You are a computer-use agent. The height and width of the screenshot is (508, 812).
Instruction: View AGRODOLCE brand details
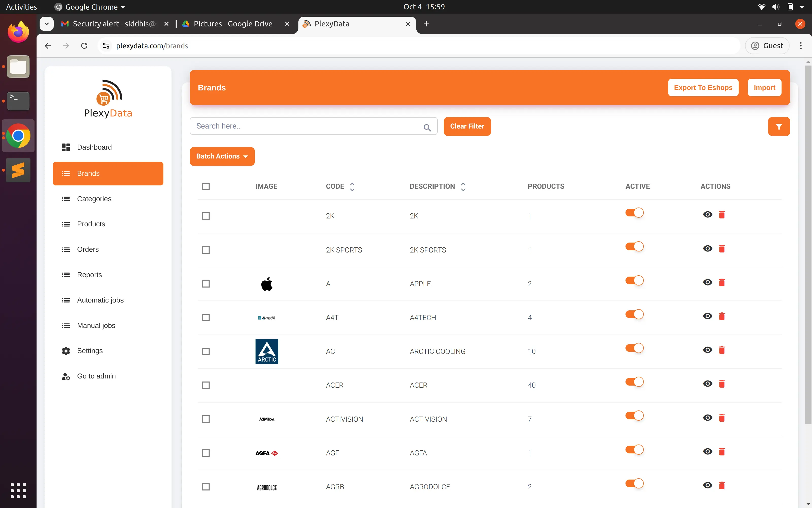[707, 485]
